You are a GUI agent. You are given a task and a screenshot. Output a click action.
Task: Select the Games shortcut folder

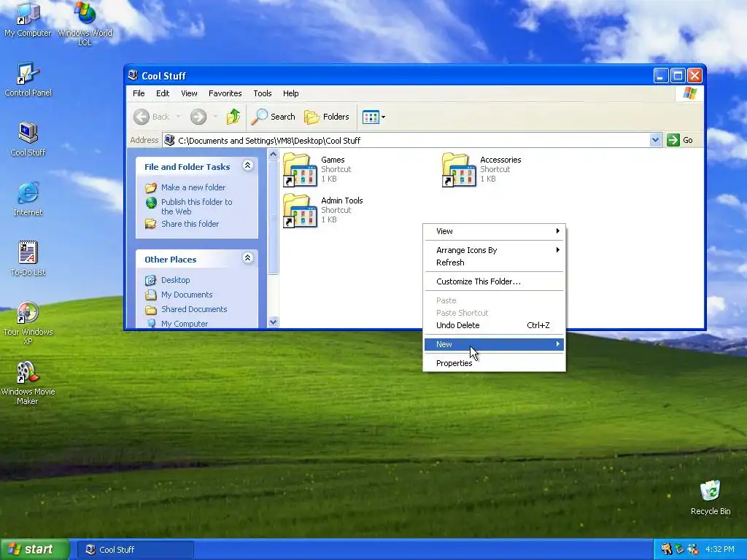(x=318, y=169)
